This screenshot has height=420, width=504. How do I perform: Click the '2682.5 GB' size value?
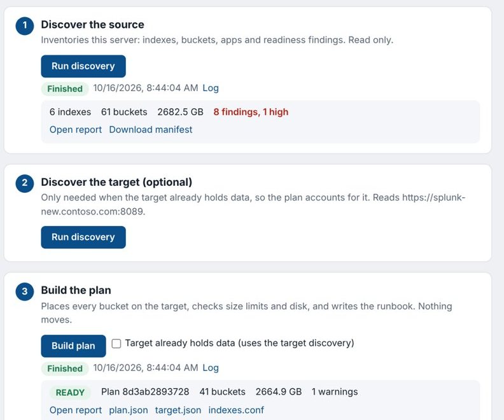click(180, 112)
